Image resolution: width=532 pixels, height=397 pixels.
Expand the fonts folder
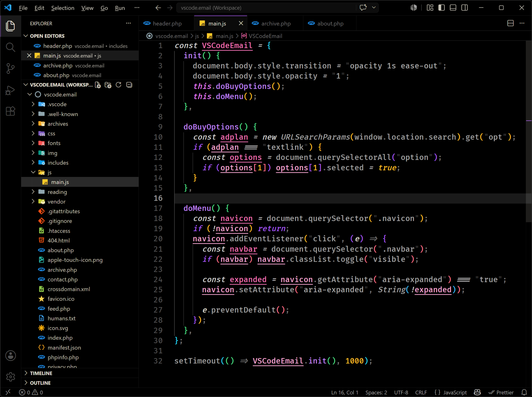coord(33,143)
